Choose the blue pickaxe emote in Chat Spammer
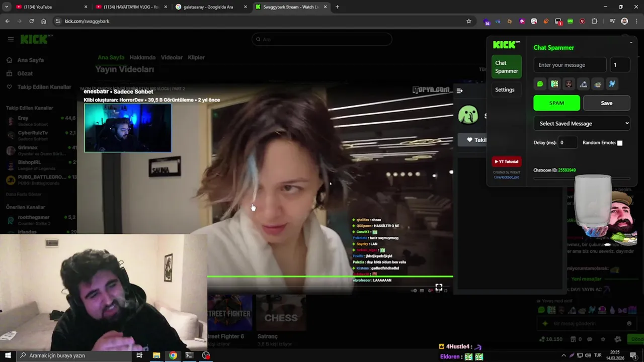 612,84
